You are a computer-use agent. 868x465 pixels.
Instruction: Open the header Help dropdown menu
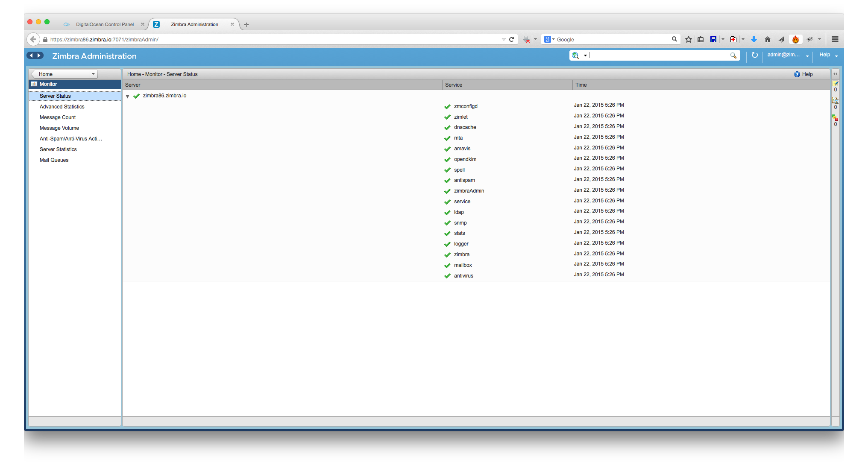[x=836, y=56]
